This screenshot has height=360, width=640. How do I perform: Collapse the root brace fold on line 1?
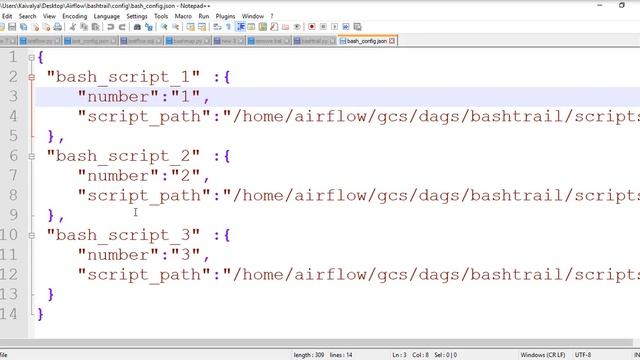[x=31, y=58]
